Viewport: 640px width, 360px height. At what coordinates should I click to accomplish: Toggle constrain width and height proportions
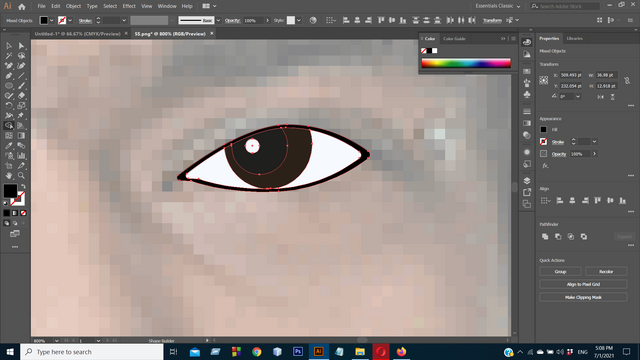click(627, 81)
